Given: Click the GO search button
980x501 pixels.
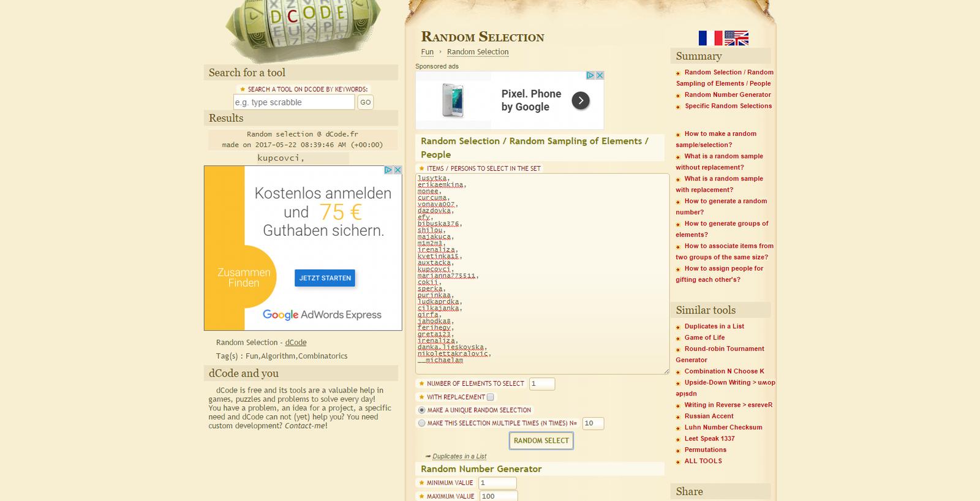Looking at the screenshot, I should (x=365, y=102).
